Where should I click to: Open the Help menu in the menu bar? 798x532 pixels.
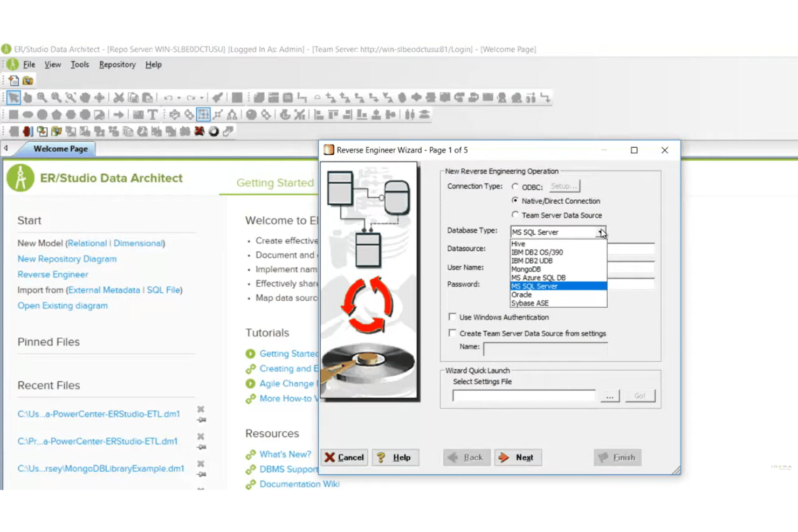coord(153,64)
